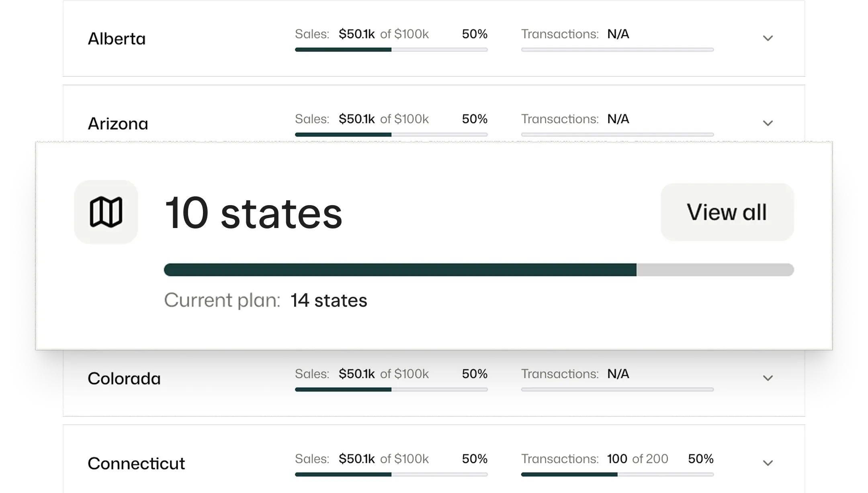The image size is (868, 493).
Task: Click Arizona's sales progress bar
Action: tap(391, 134)
